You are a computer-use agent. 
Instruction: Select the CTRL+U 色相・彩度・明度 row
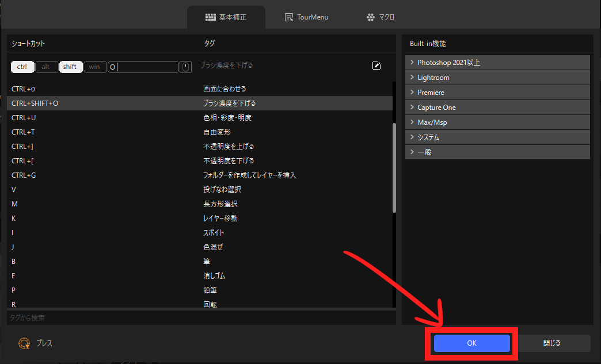[x=200, y=118]
